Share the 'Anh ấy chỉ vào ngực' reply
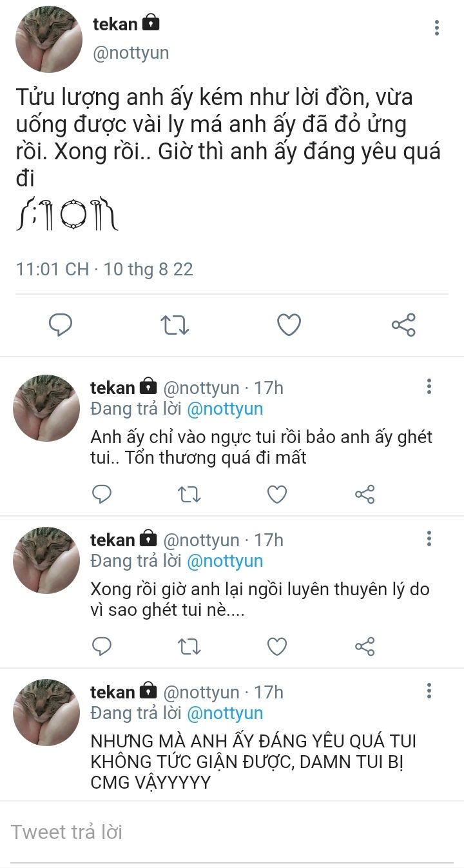Viewport: 464px width, 868px height. pyautogui.click(x=365, y=495)
